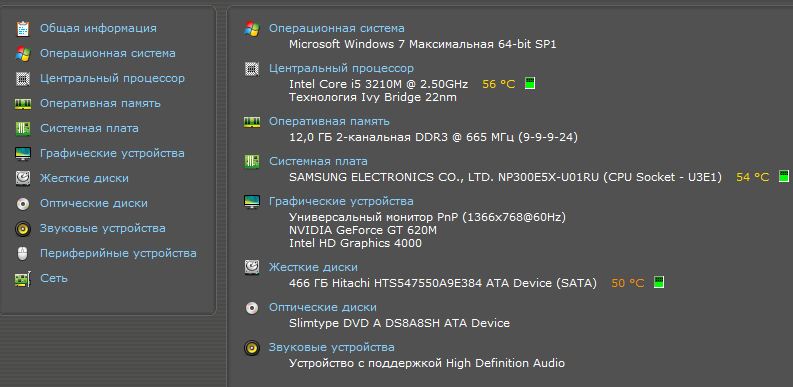Select the CPU chip icon in sidebar
The height and width of the screenshot is (387, 793).
coord(23,79)
